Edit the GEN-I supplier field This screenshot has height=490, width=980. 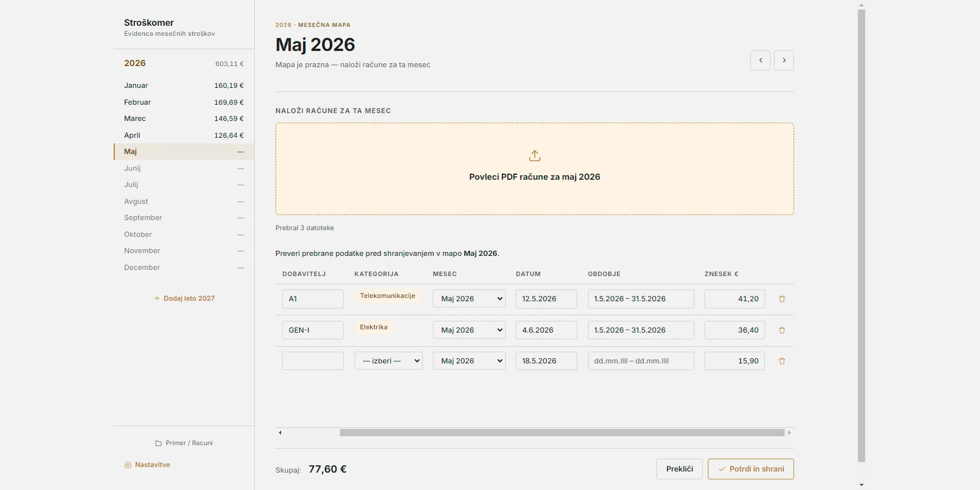(313, 330)
